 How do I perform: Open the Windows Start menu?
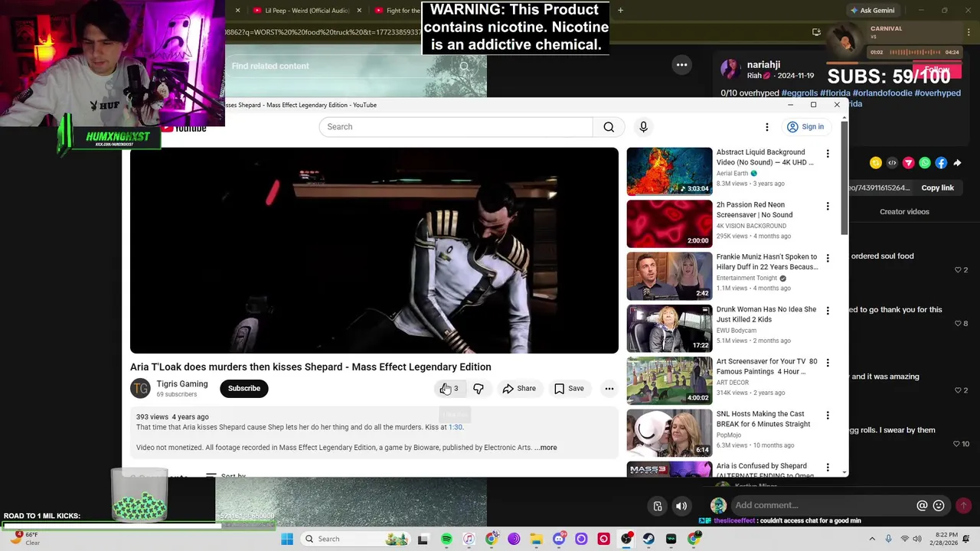pyautogui.click(x=287, y=539)
